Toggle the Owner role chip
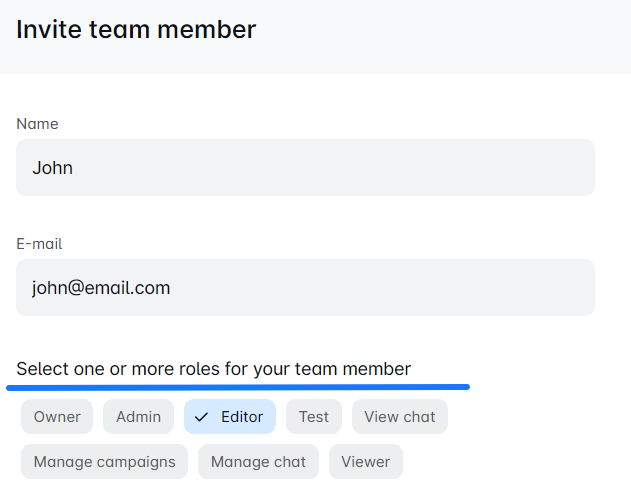Viewport: 631px width, 483px height. 57,417
